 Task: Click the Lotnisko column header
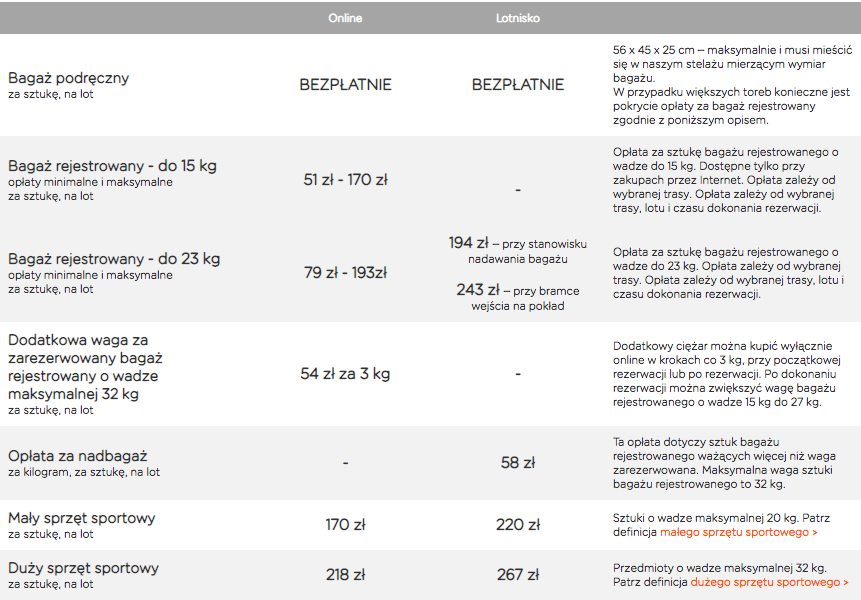(x=517, y=18)
